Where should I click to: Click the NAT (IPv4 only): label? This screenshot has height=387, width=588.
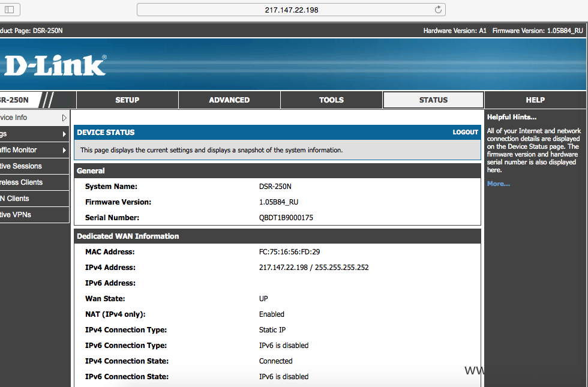click(x=115, y=314)
